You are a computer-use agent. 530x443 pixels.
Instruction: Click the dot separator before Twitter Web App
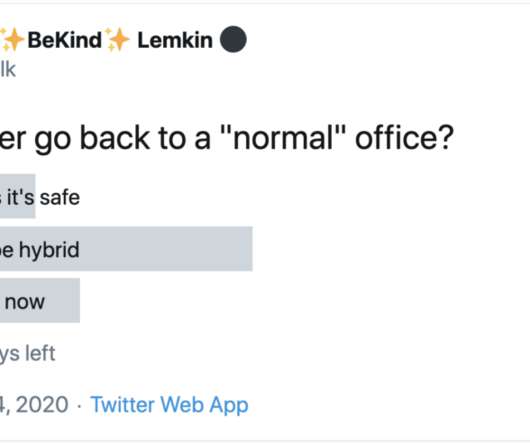[79, 405]
